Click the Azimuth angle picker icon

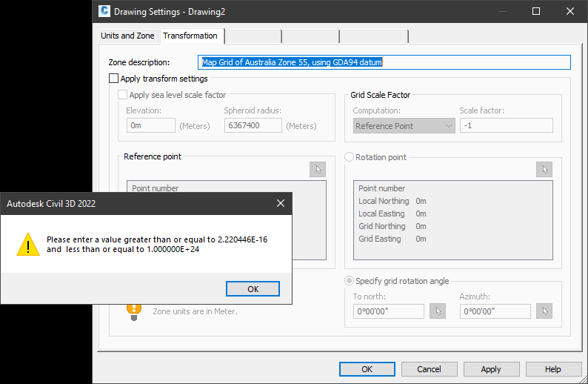point(544,311)
